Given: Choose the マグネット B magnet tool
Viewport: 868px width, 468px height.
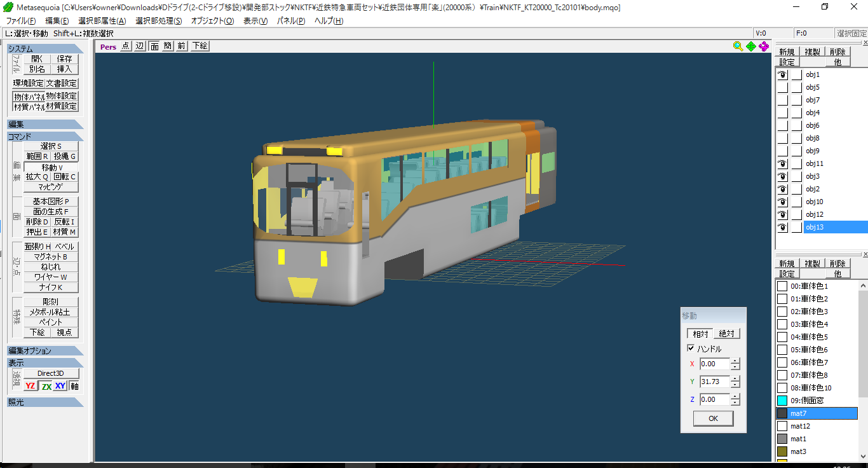Looking at the screenshot, I should pos(51,257).
